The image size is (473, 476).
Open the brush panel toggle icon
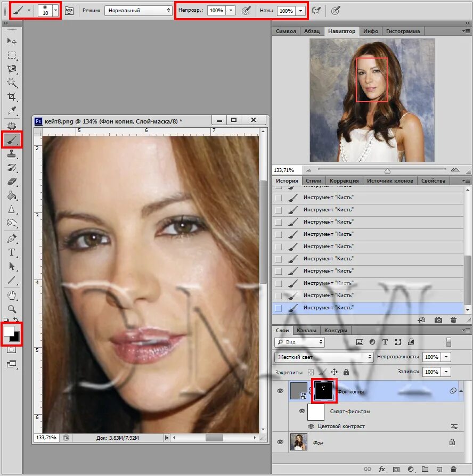click(x=69, y=11)
